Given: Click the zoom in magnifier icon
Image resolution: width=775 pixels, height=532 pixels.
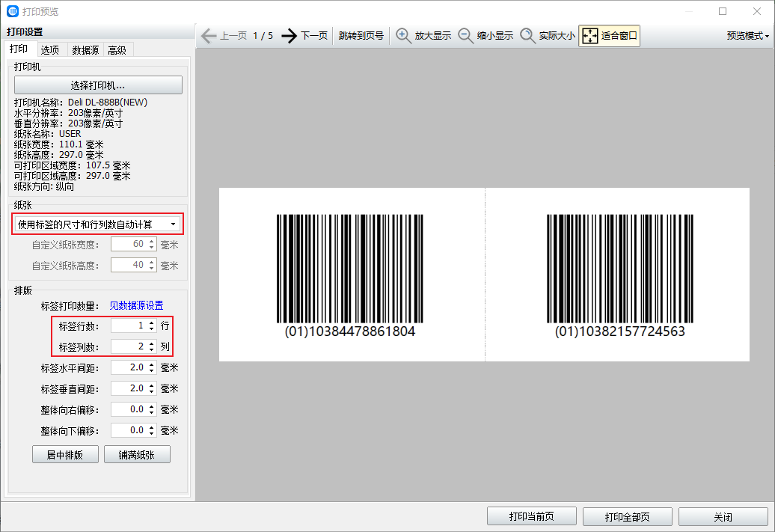Looking at the screenshot, I should (x=404, y=36).
